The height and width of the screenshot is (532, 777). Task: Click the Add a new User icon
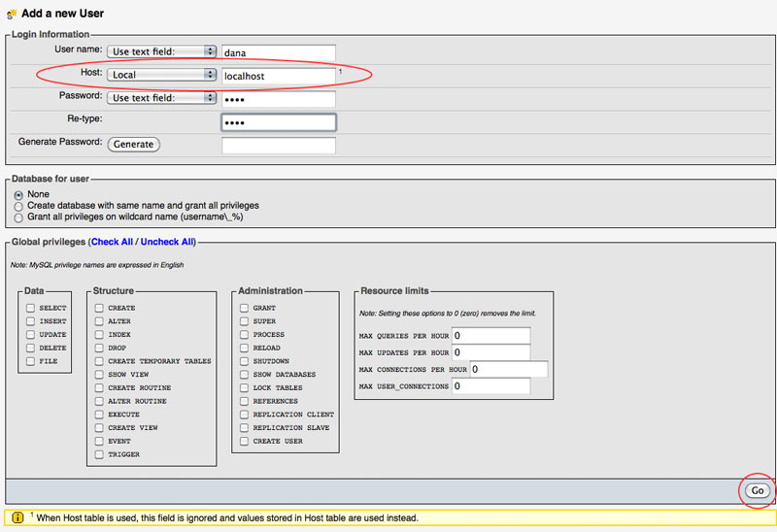coord(11,14)
